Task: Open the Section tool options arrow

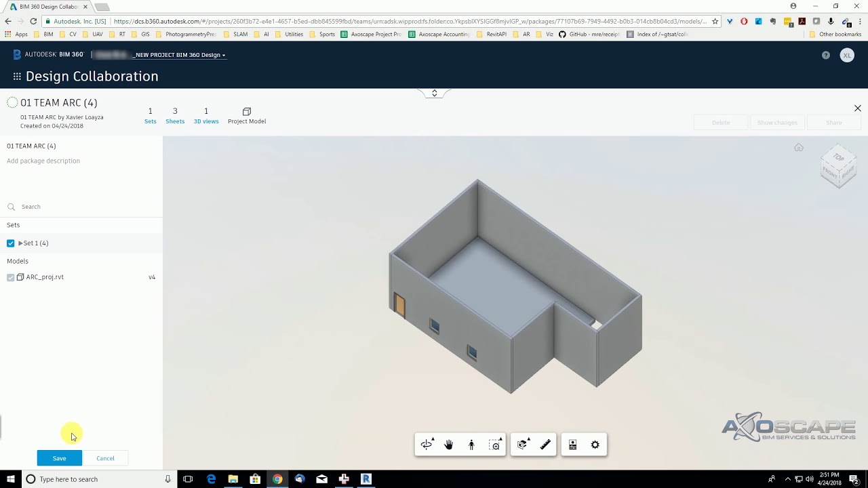Action: click(528, 439)
